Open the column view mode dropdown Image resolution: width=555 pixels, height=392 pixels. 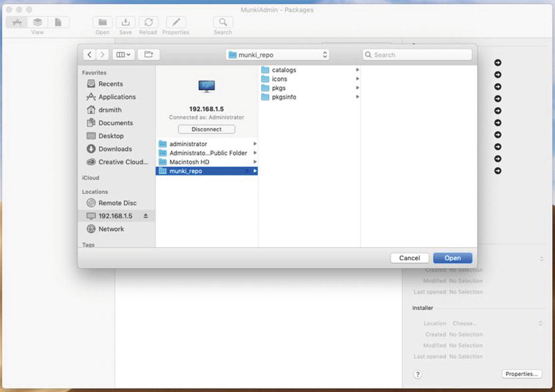click(123, 55)
